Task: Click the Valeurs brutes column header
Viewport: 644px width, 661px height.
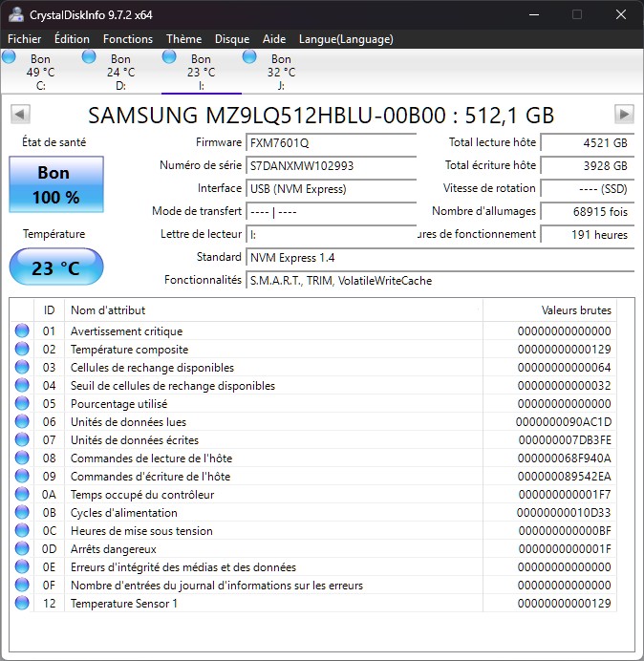Action: pos(574,310)
